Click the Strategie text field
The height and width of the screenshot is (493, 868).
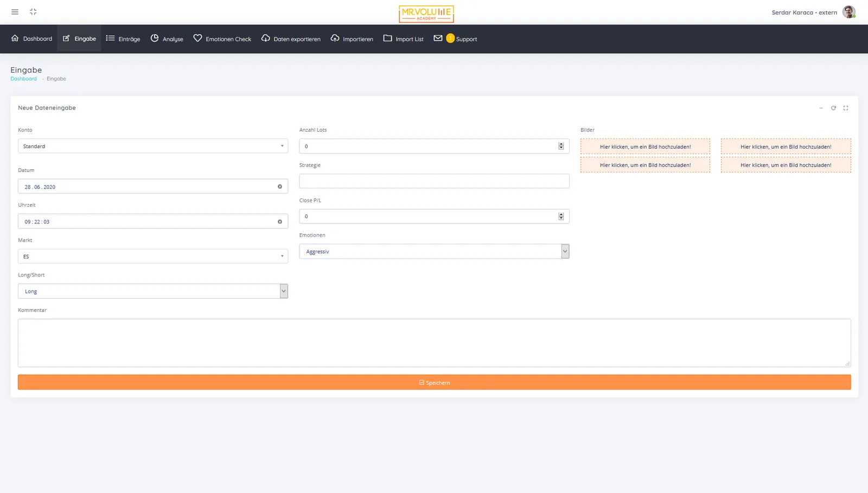[x=434, y=181]
